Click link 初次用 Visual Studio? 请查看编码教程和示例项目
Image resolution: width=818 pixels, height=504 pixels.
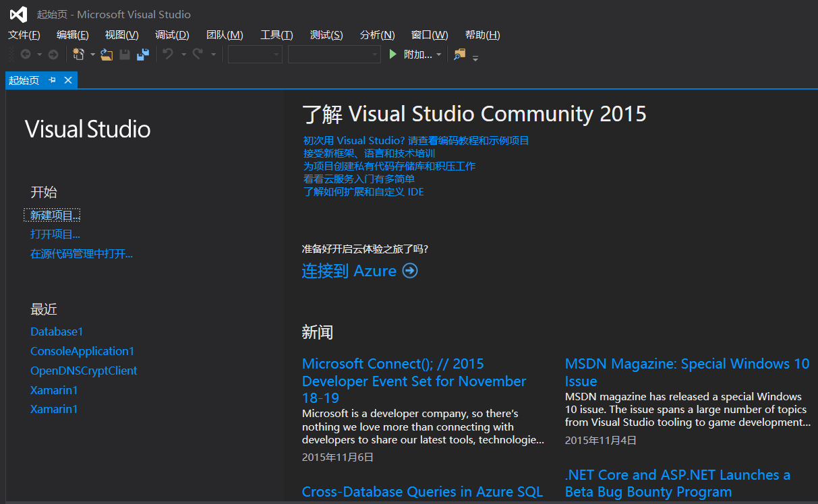[x=416, y=141]
